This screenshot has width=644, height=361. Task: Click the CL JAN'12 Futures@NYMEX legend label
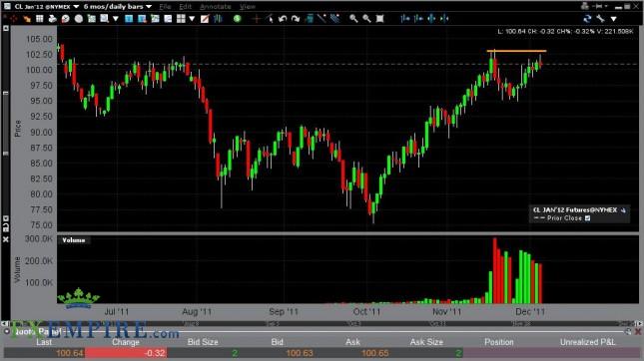575,209
